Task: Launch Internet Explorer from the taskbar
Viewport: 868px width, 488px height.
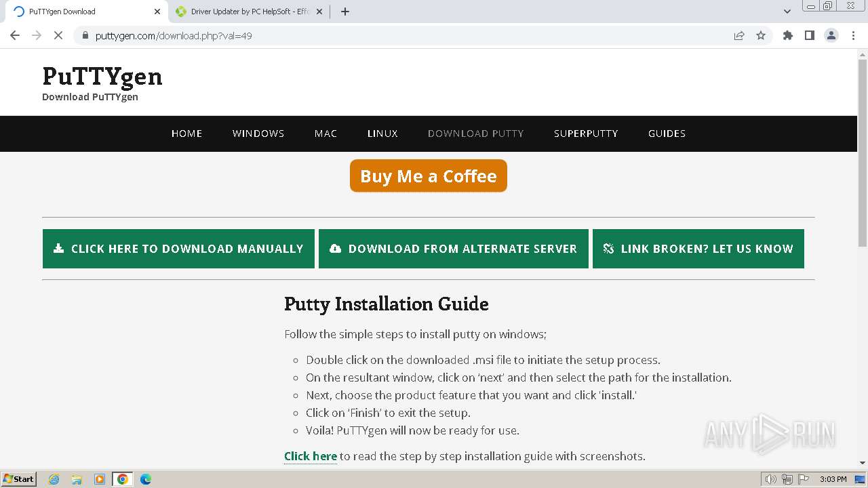Action: pos(54,479)
